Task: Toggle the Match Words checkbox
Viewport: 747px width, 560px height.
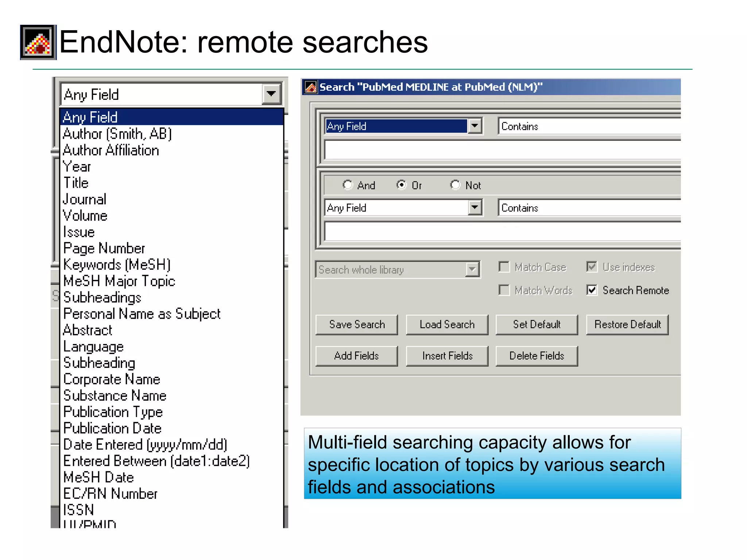Action: tap(504, 290)
